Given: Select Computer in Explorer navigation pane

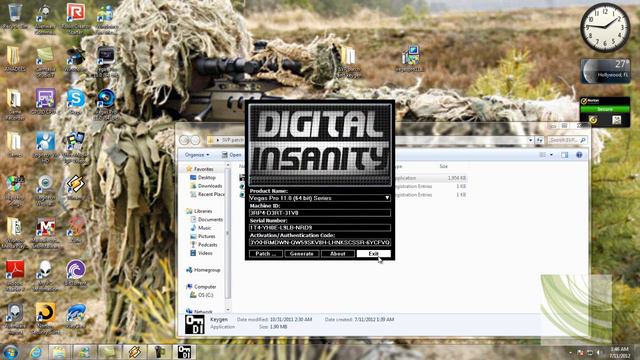Looking at the screenshot, I should (201, 287).
